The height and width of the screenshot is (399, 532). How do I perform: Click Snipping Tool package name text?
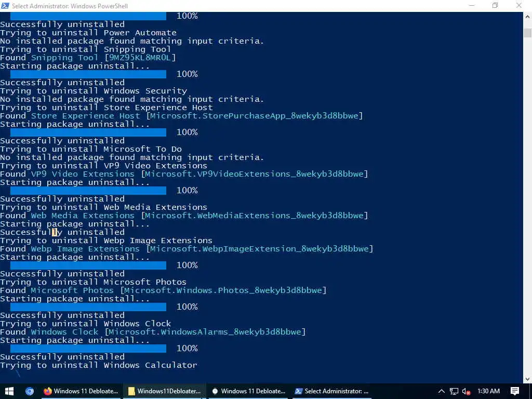click(x=64, y=58)
